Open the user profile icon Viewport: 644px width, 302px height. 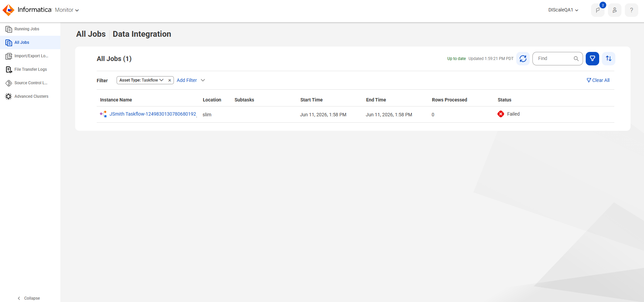614,10
